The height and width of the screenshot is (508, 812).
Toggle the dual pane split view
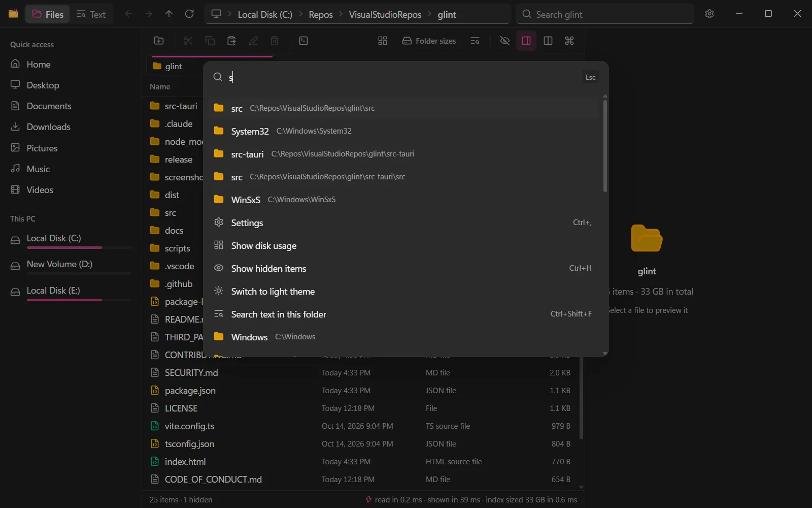click(548, 41)
